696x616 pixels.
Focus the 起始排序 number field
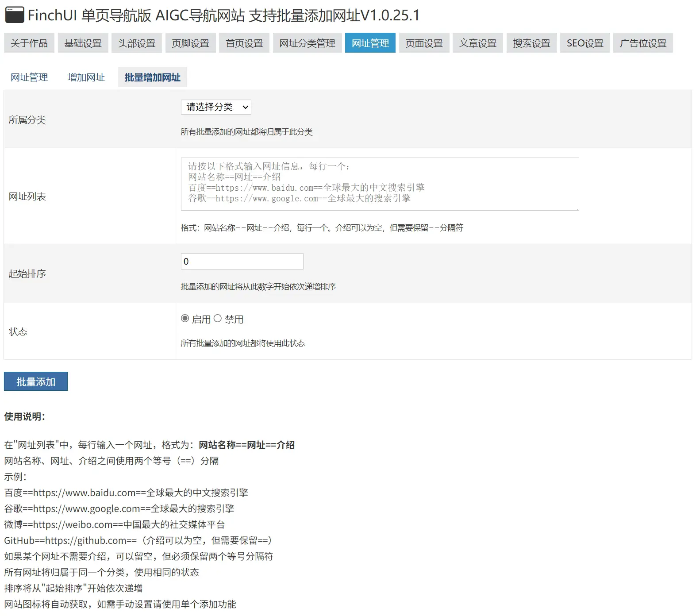242,262
